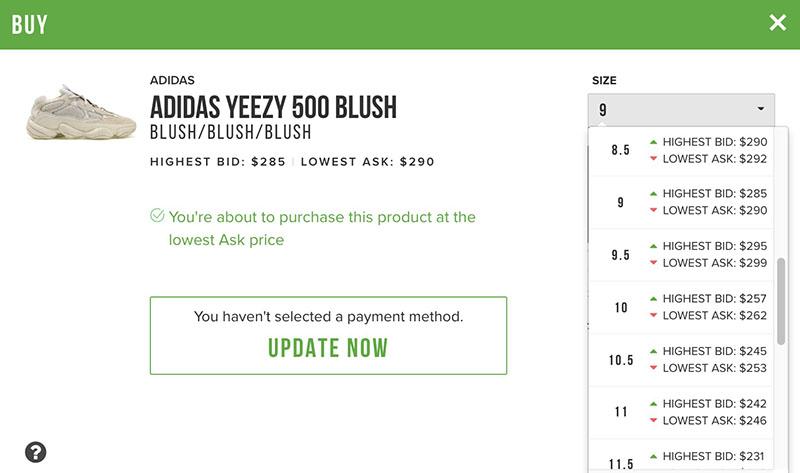
Task: Click the Size dropdown caret arrow
Action: pos(761,109)
